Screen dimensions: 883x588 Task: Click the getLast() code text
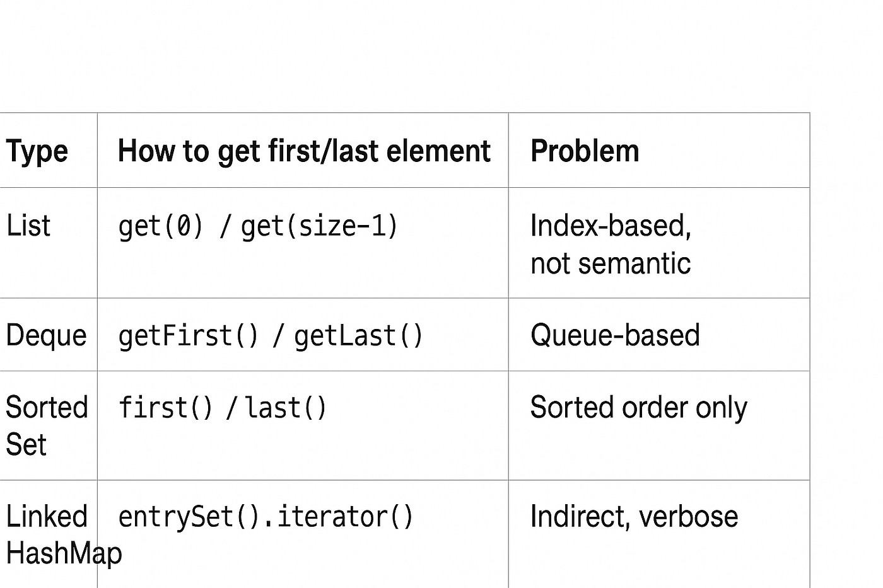358,335
